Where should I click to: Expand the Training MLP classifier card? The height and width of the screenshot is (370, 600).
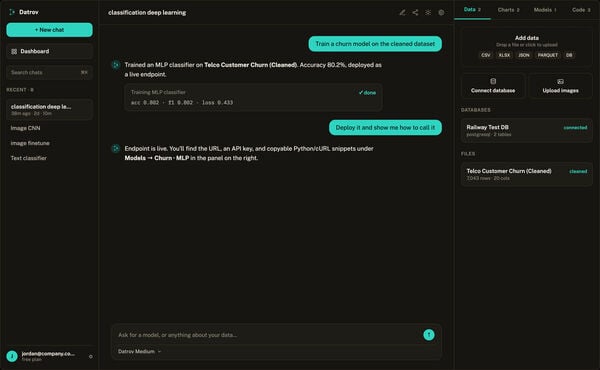tap(253, 97)
